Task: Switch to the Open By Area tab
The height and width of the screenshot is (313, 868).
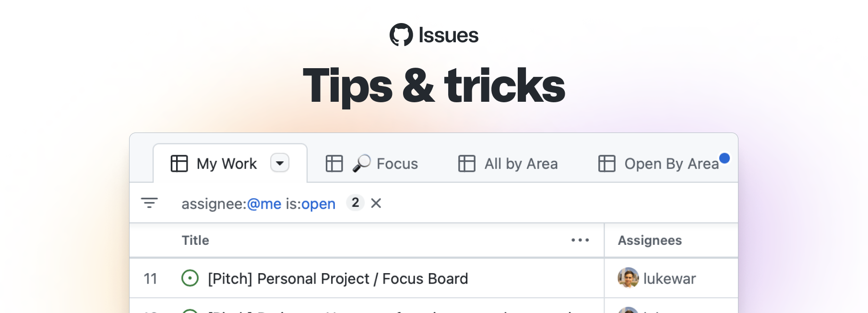Action: tap(671, 164)
